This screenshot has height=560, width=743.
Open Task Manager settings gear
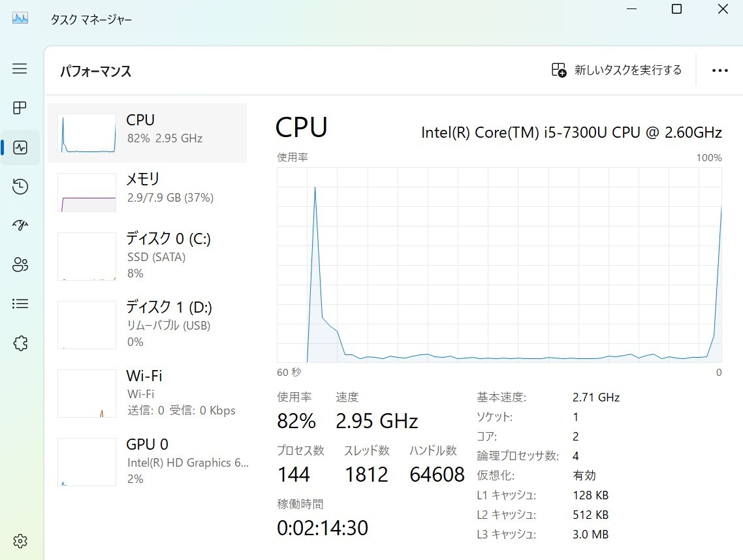coord(20,541)
